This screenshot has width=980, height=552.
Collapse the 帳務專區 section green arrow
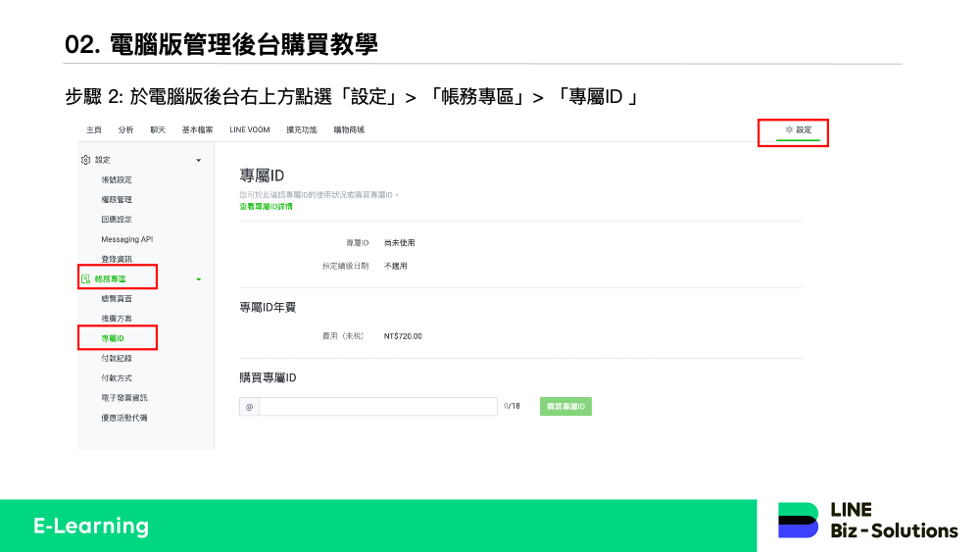tap(198, 279)
